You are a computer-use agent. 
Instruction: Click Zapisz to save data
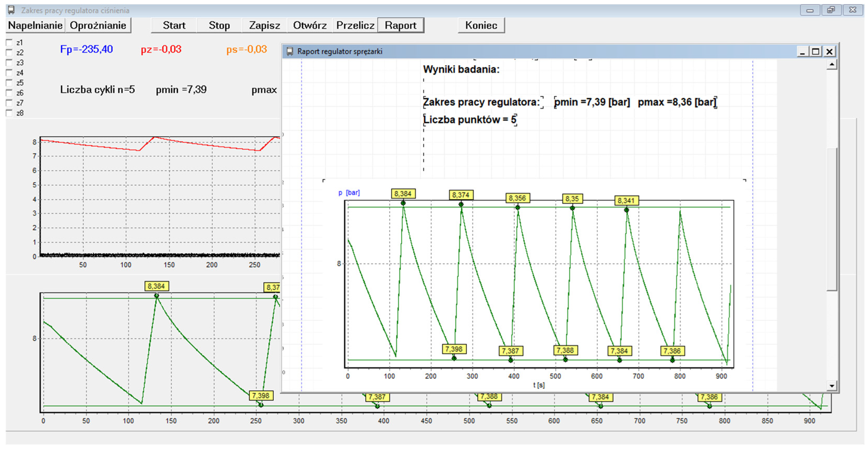click(264, 25)
